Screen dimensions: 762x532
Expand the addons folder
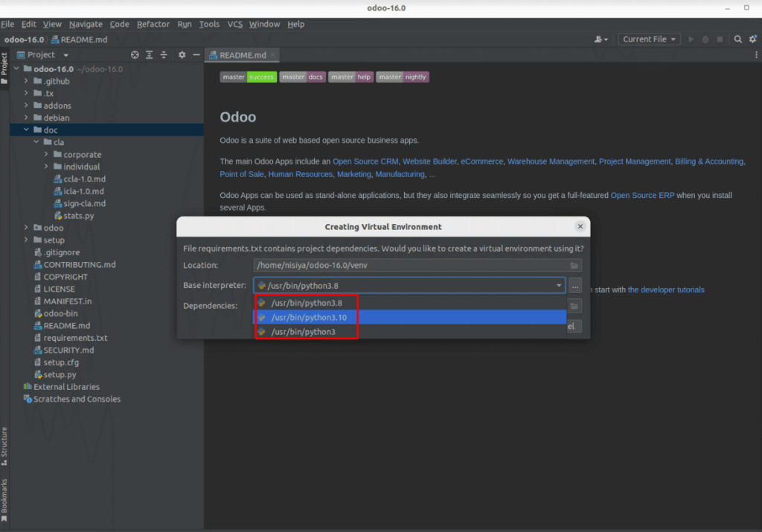[x=26, y=106]
